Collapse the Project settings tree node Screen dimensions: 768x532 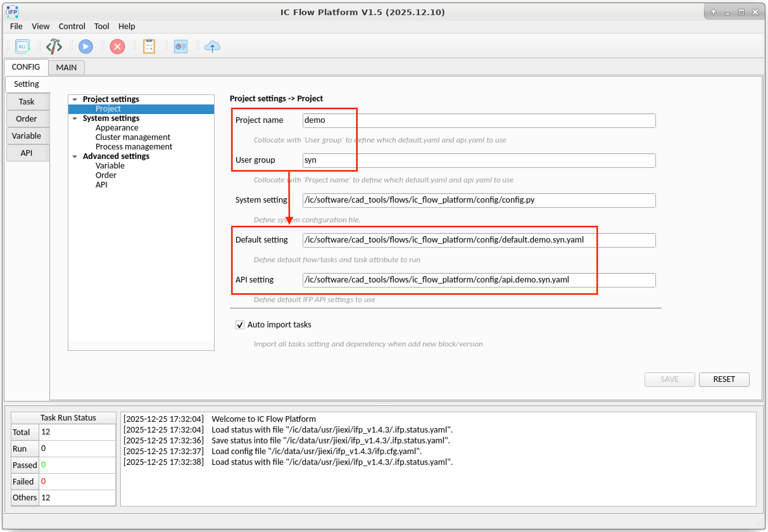75,99
